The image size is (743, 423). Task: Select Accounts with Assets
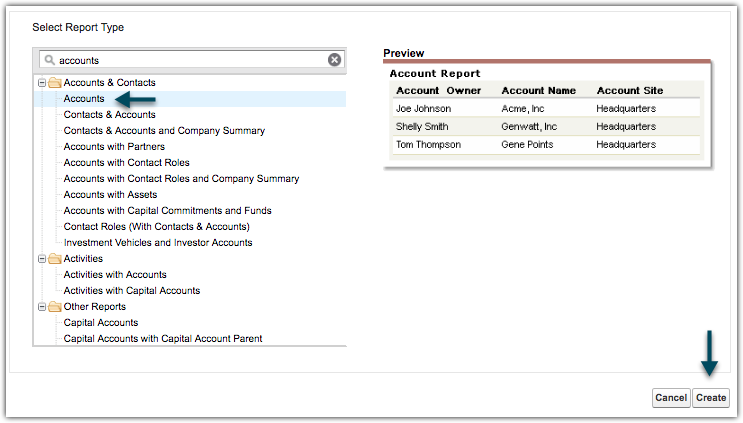110,195
